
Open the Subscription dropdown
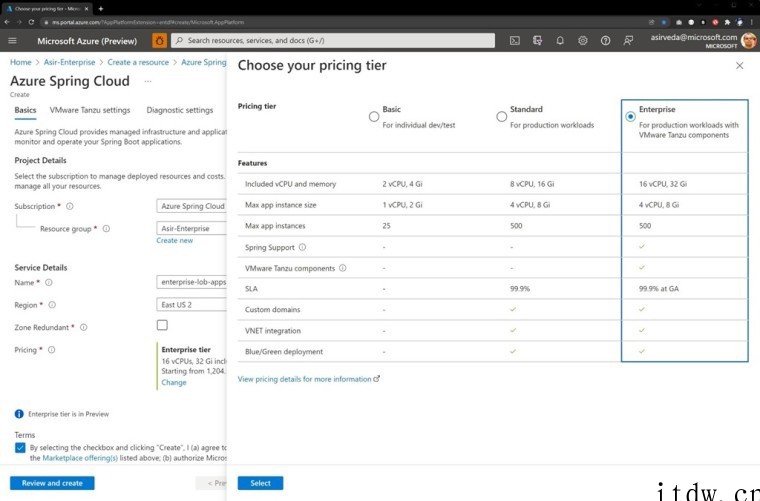pyautogui.click(x=191, y=206)
